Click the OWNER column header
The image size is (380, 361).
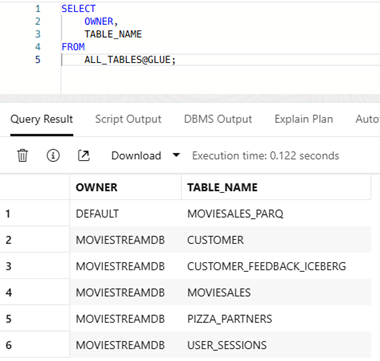click(x=126, y=187)
